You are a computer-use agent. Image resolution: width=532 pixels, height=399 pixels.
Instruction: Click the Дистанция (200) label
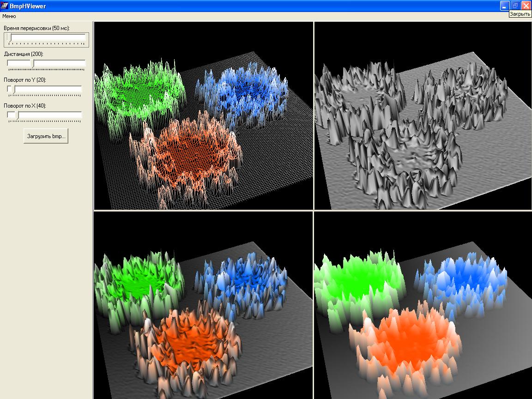[x=24, y=54]
